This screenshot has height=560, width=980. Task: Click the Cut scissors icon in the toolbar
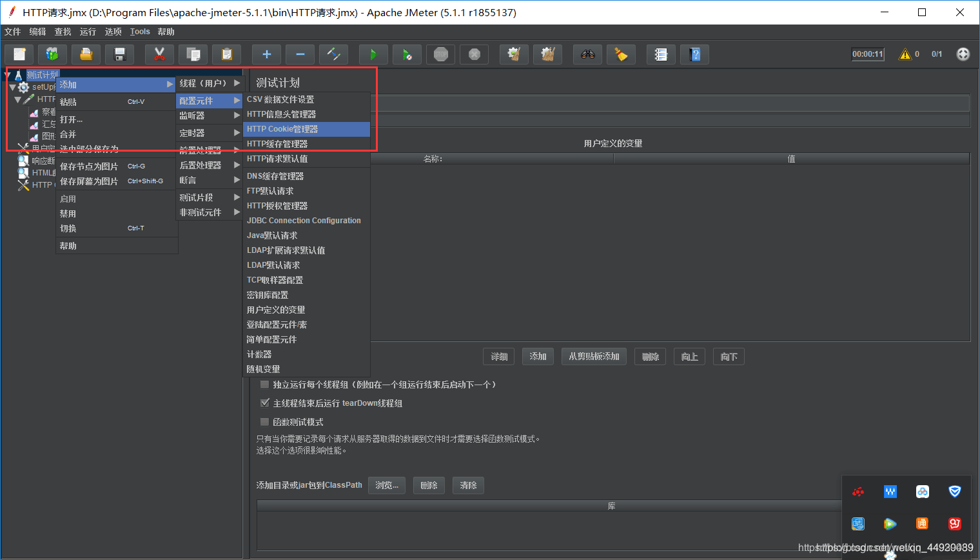click(159, 54)
